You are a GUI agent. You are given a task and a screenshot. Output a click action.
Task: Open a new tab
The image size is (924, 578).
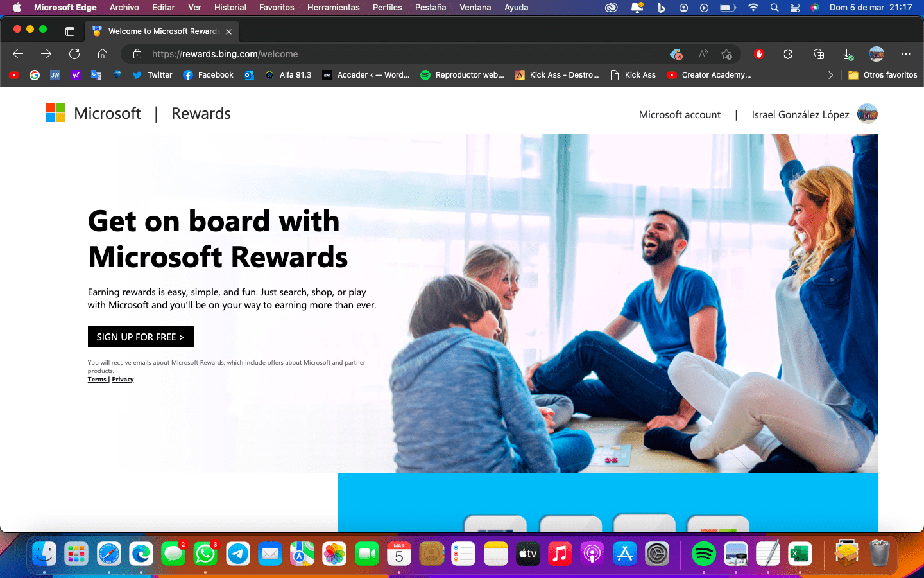pyautogui.click(x=250, y=31)
